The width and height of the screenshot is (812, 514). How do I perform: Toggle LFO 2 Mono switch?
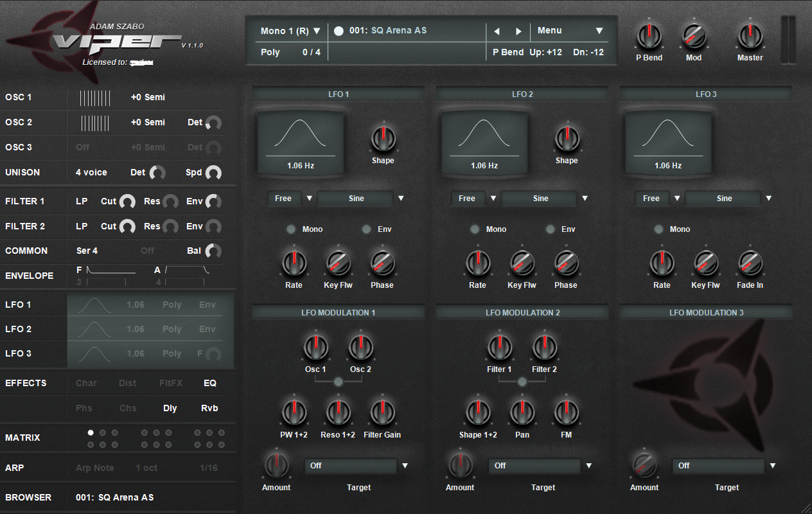pyautogui.click(x=475, y=229)
